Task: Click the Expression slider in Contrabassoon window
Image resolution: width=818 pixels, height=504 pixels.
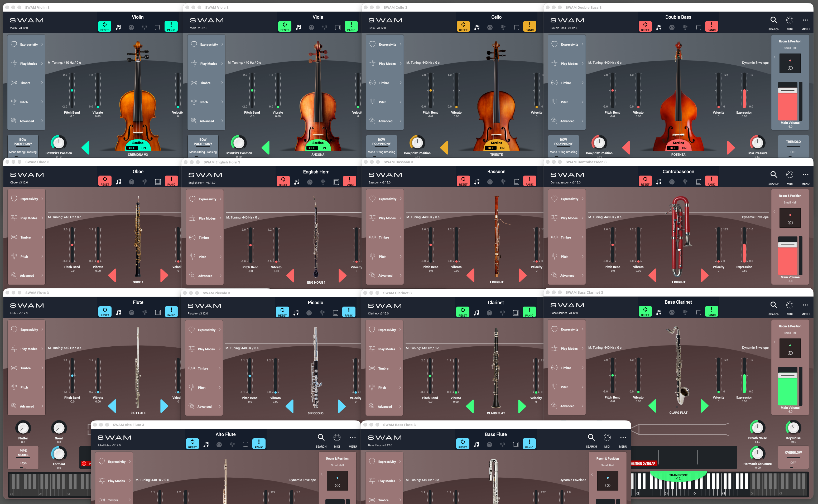Action: [x=744, y=245]
